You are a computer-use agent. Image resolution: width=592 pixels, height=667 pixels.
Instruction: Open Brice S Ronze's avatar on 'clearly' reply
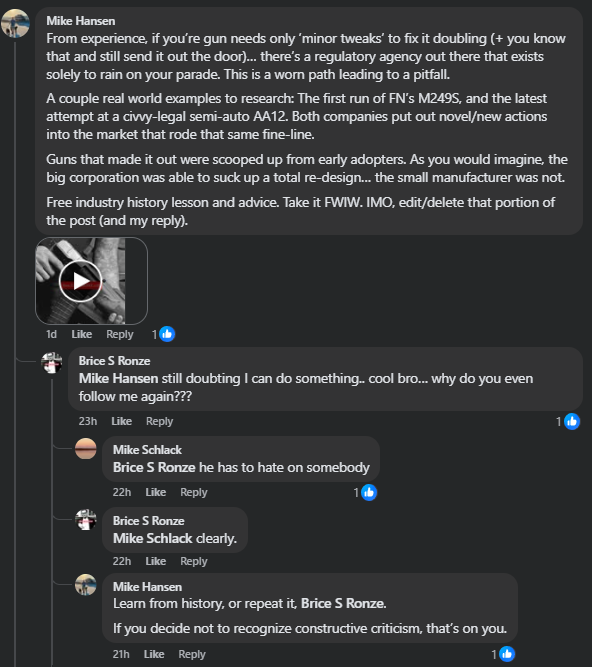point(86,519)
